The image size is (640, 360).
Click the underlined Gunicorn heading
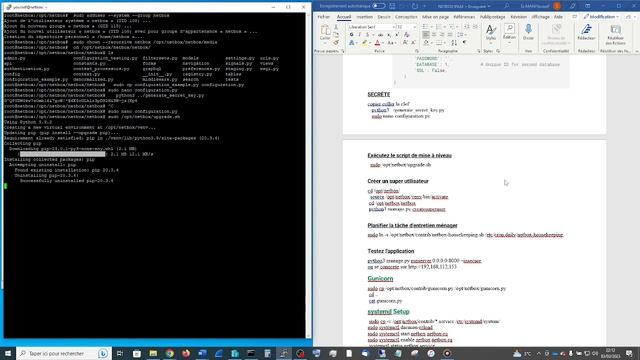[380, 279]
